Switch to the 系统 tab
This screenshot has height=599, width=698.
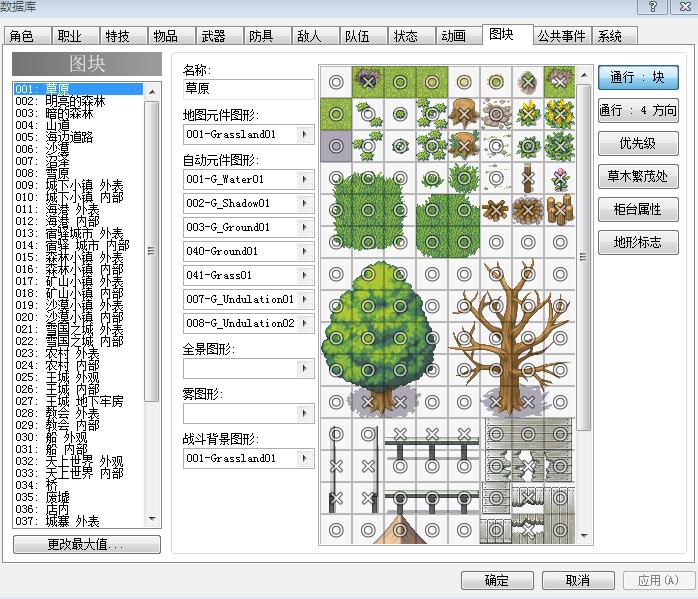614,36
